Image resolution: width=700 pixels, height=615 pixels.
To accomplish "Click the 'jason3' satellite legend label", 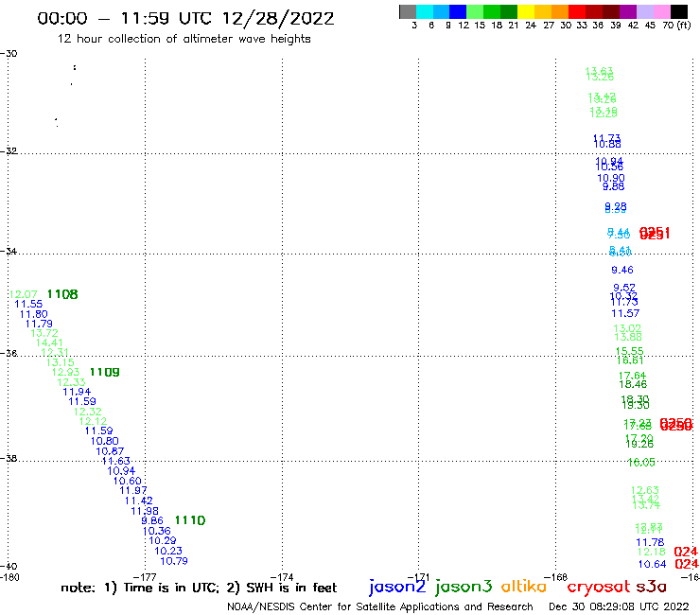I will point(464,587).
